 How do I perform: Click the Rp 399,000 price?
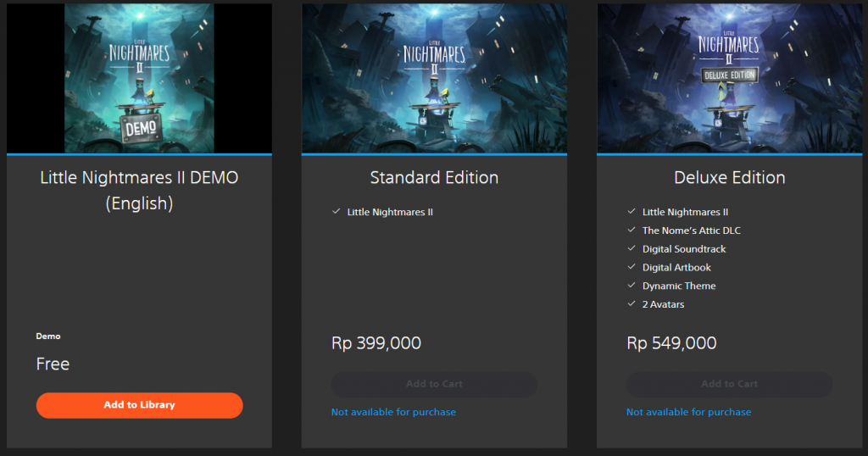pyautogui.click(x=376, y=343)
